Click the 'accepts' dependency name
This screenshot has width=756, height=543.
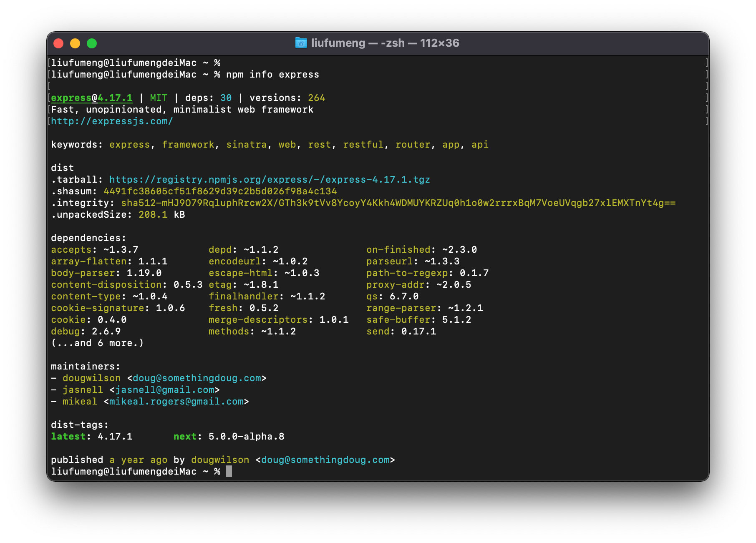pos(71,250)
